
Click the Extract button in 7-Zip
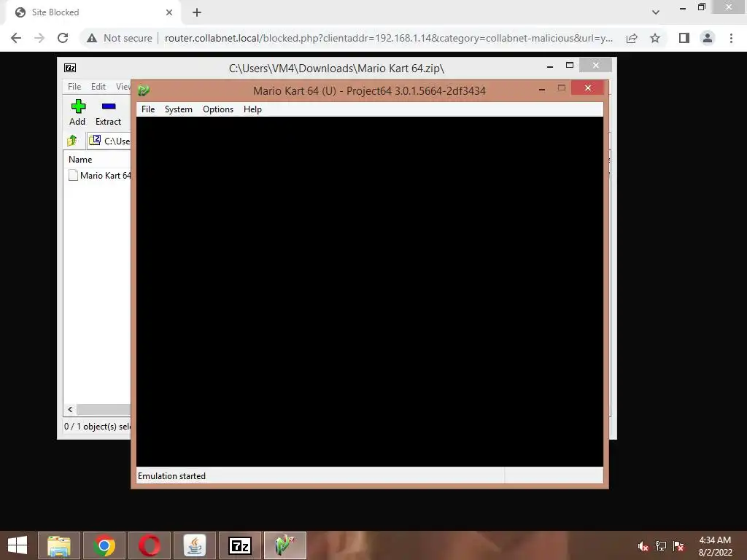[x=108, y=113]
